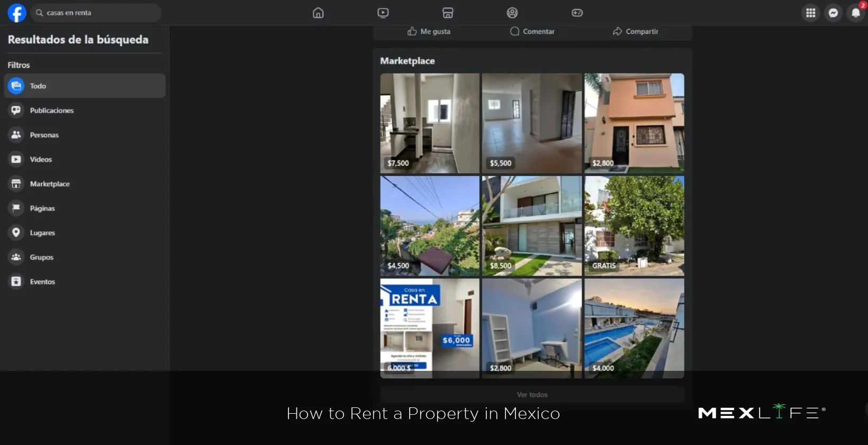Open the $5,500 listing thumbnail
Image resolution: width=868 pixels, height=445 pixels.
(x=532, y=123)
